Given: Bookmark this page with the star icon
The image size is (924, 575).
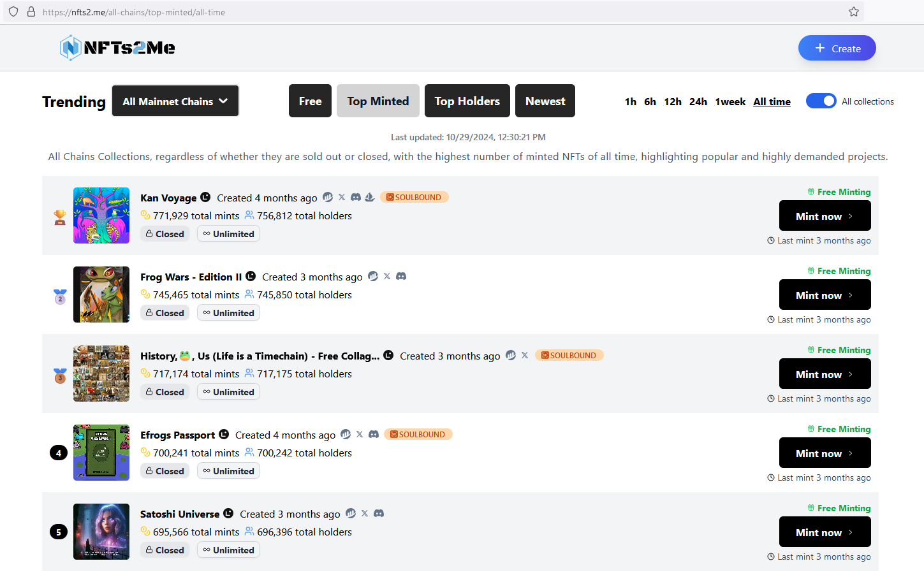Looking at the screenshot, I should [x=854, y=11].
